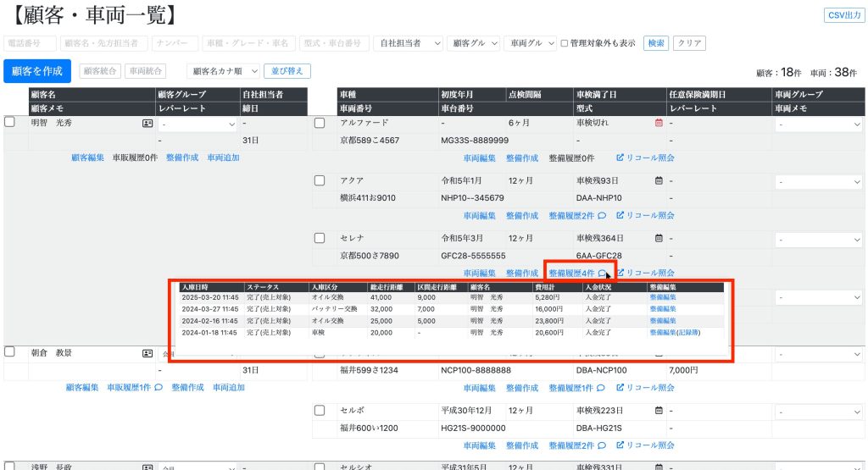This screenshot has width=868, height=470.
Task: Click 7,000円 labor rate value
Action: click(683, 370)
